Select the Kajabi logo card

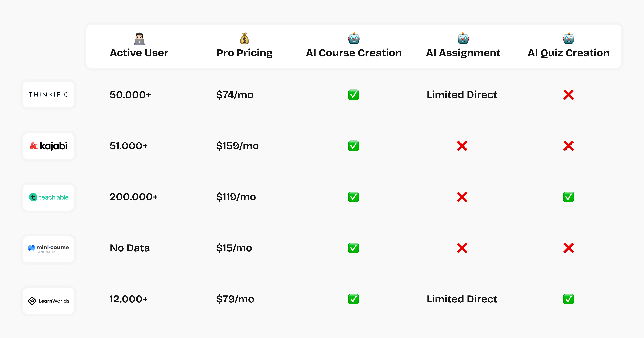click(48, 146)
